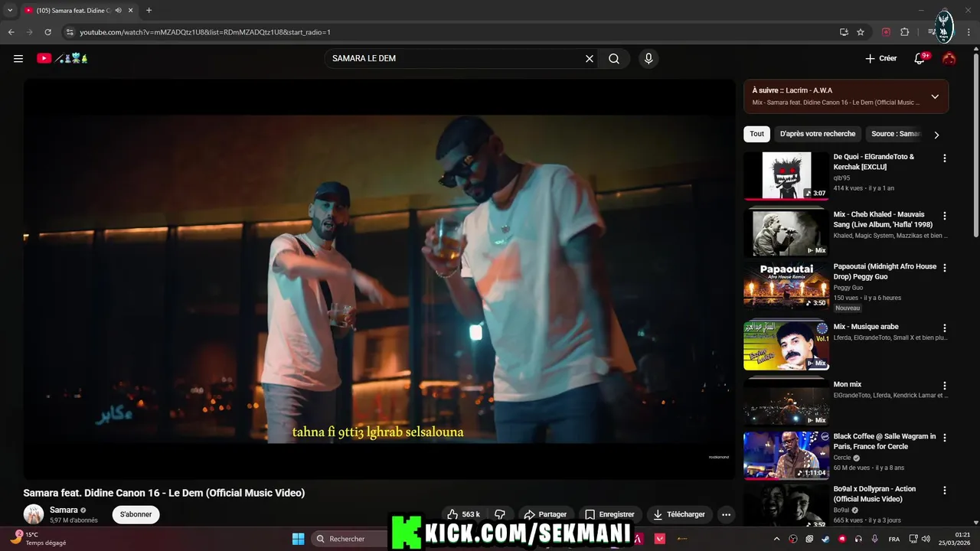Open Chrome extensions puzzle icon
The height and width of the screenshot is (551, 980).
pyautogui.click(x=904, y=32)
